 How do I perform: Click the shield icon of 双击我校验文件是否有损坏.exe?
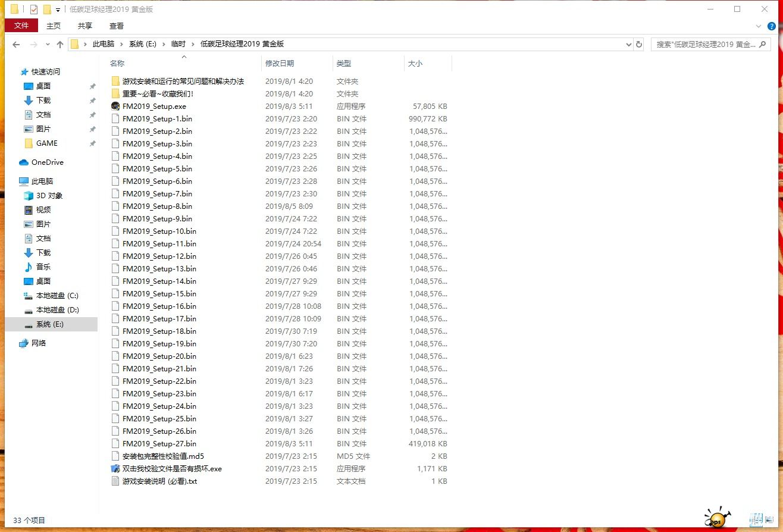tap(115, 468)
